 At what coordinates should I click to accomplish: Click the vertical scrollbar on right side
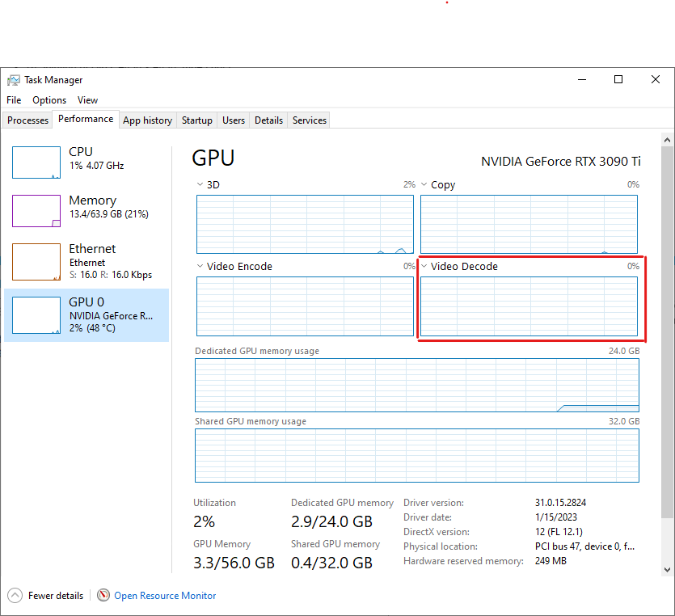pyautogui.click(x=668, y=323)
